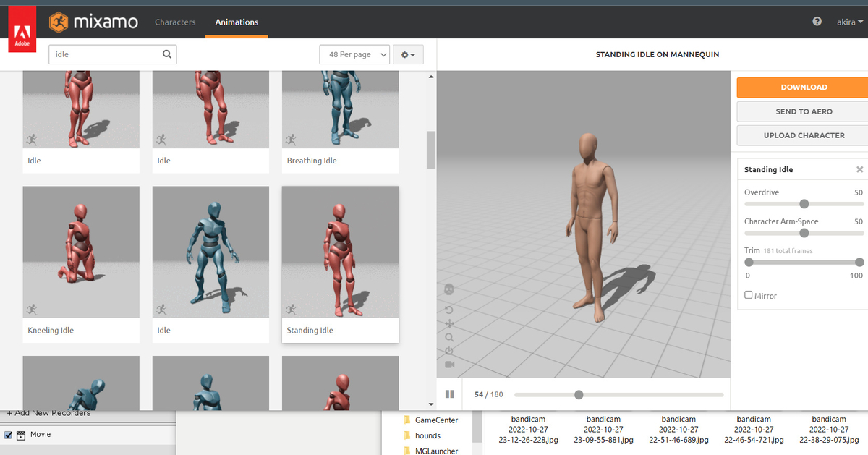Click the animation list scrollbar thumb
Screen dimensions: 868x455
tap(431, 150)
